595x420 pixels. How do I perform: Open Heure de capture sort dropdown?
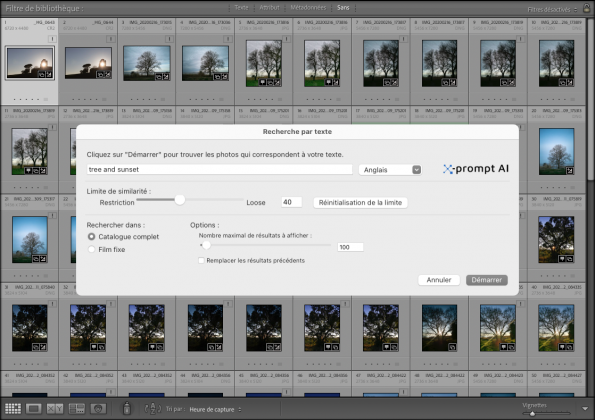[x=215, y=409]
